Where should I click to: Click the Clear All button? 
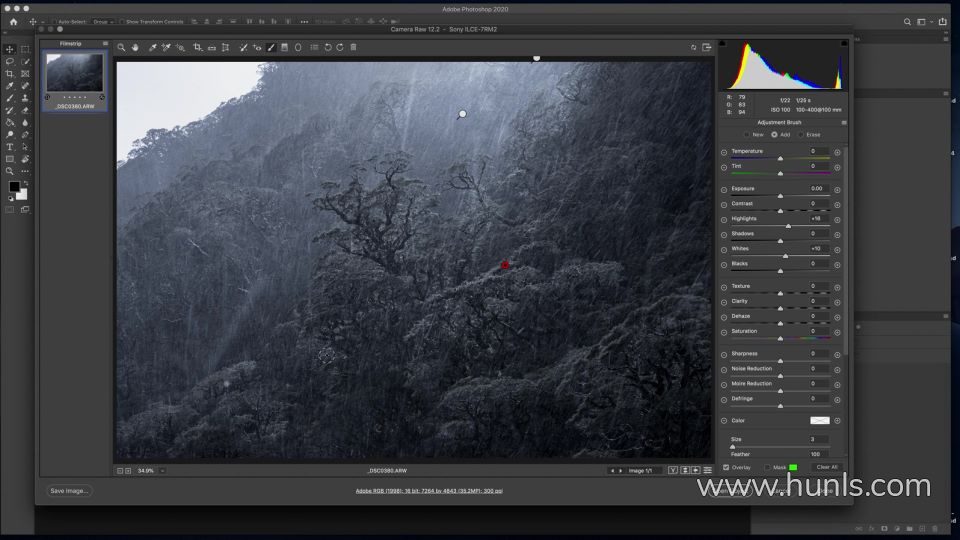pos(827,467)
